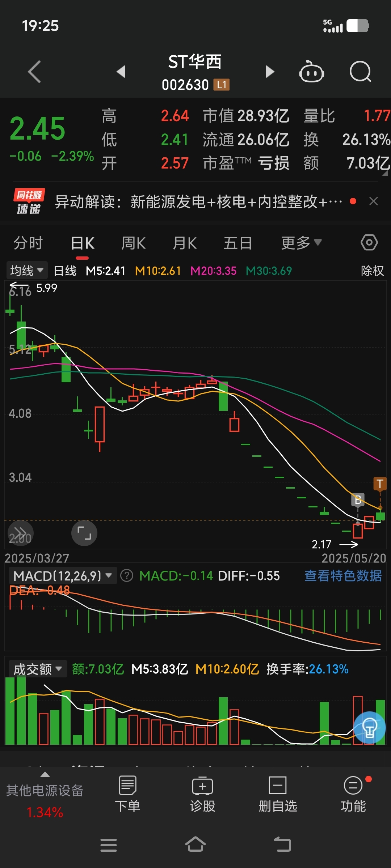This screenshot has height=868, width=391.
Task: Tap the double-chevron panel icon
Action: (x=20, y=533)
